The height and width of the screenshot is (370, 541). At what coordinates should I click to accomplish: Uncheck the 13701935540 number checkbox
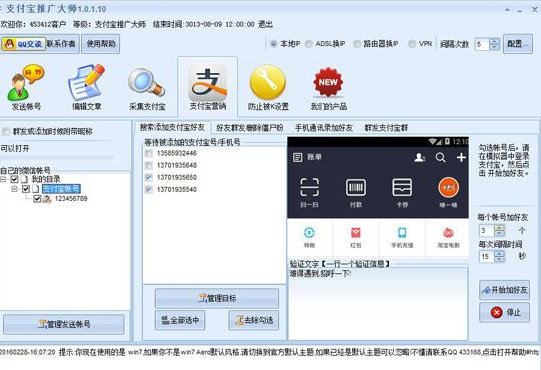point(149,189)
